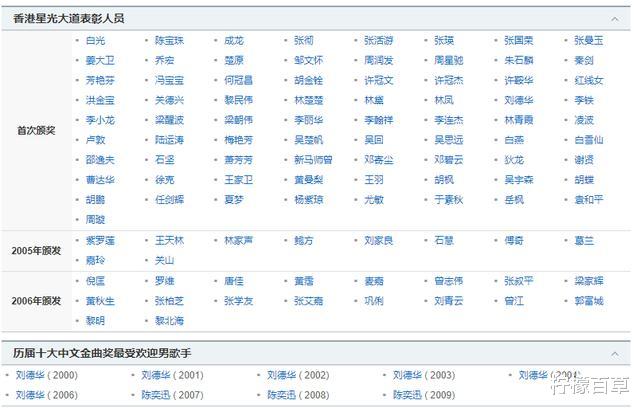Open the 陈奕迅 (2009) entry

coord(424,395)
